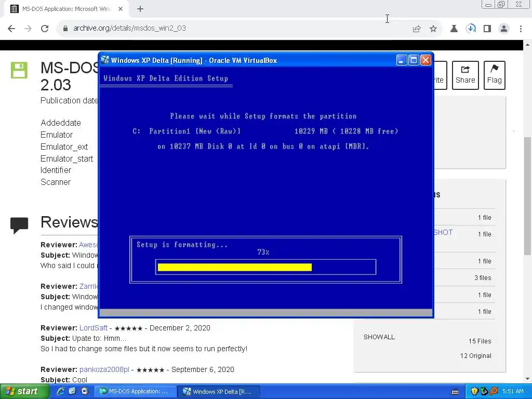Click the "Publication date" label
Screen dimensions: 532x399
(69, 101)
